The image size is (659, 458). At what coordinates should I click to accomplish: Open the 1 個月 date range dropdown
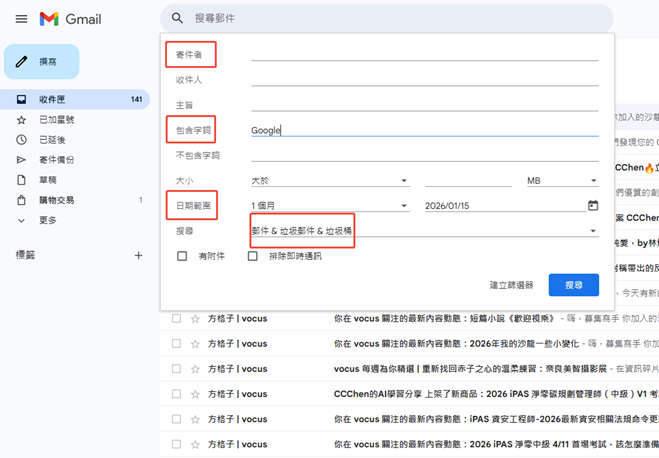[330, 206]
